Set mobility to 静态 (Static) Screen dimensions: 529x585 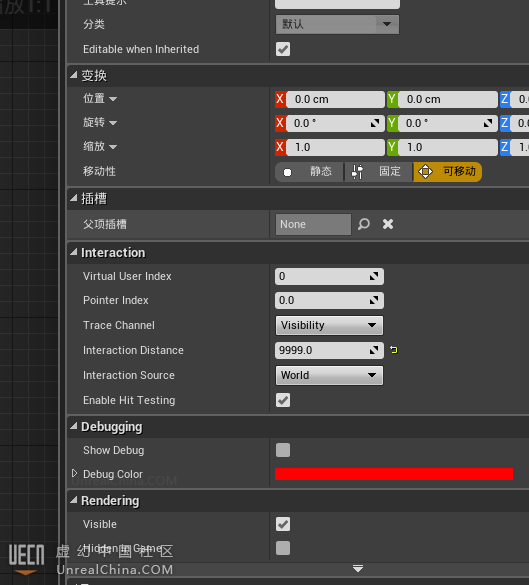(309, 172)
